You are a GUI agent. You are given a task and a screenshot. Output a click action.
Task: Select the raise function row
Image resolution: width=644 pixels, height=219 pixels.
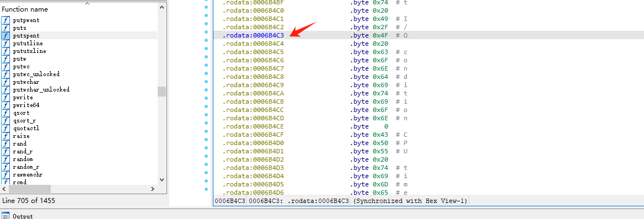(x=79, y=136)
